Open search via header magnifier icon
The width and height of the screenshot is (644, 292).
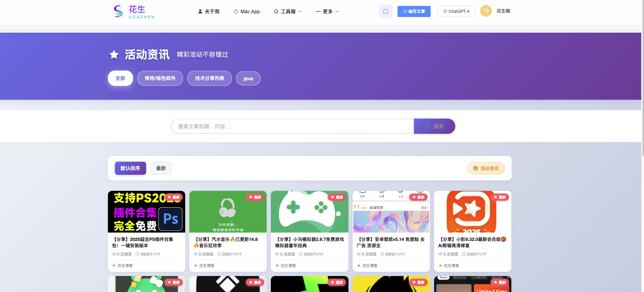point(385,11)
